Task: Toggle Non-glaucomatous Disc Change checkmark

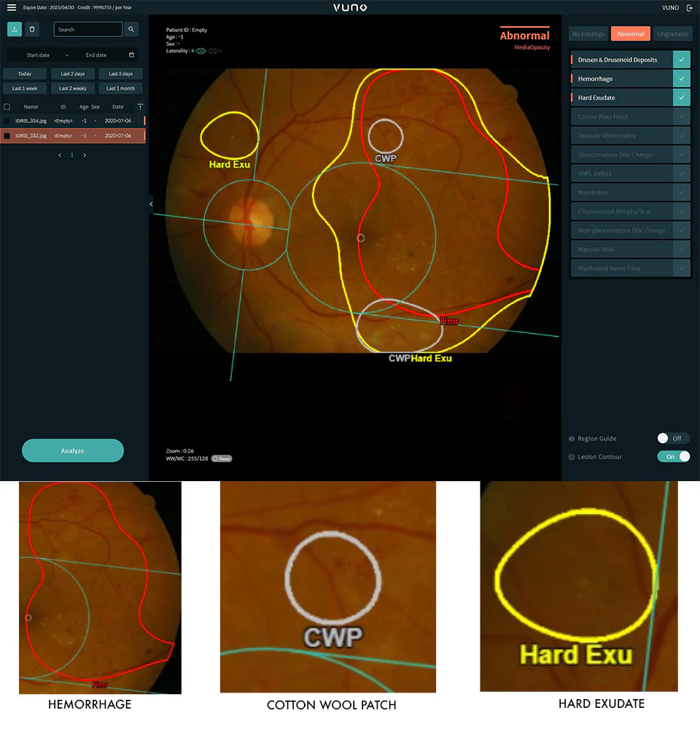Action: (681, 230)
